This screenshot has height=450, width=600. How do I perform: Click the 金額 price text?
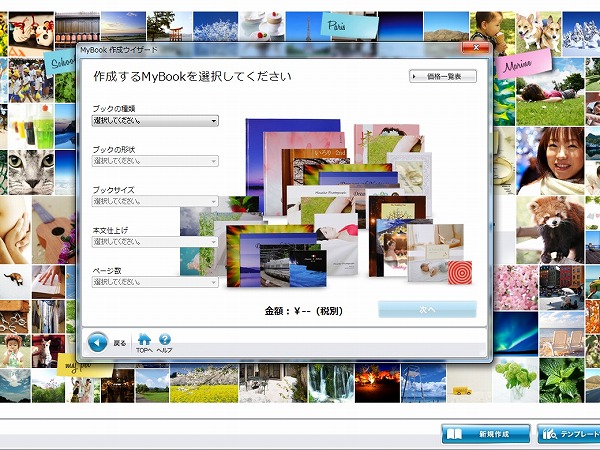pyautogui.click(x=304, y=311)
